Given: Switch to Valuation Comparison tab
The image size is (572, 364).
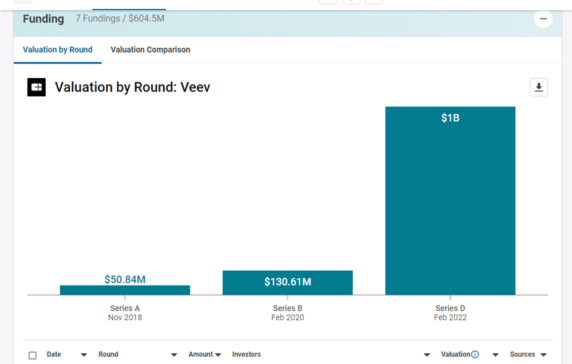Looking at the screenshot, I should click(x=150, y=50).
